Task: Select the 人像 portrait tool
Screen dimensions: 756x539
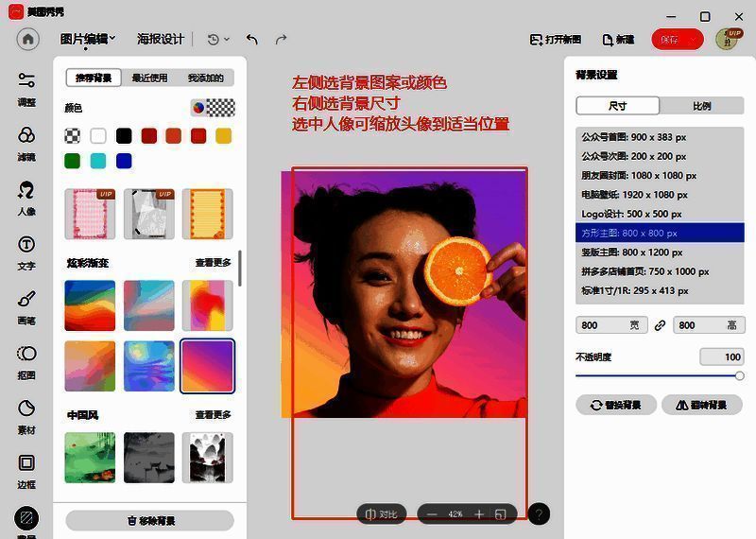Action: 26,199
